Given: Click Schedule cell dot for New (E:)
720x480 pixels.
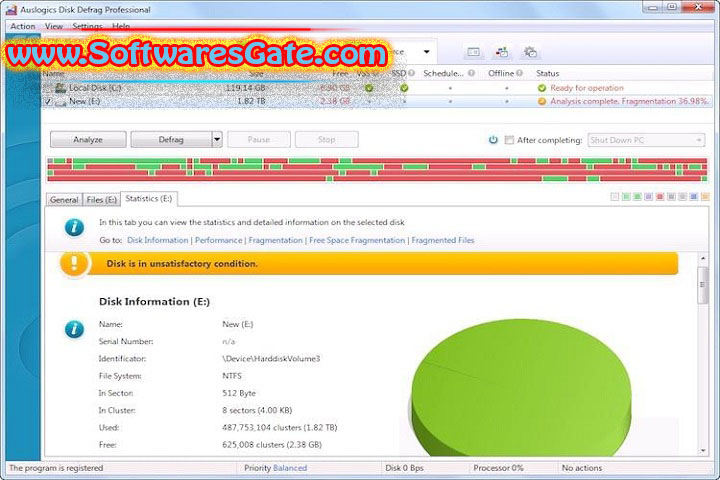Looking at the screenshot, I should 450,101.
